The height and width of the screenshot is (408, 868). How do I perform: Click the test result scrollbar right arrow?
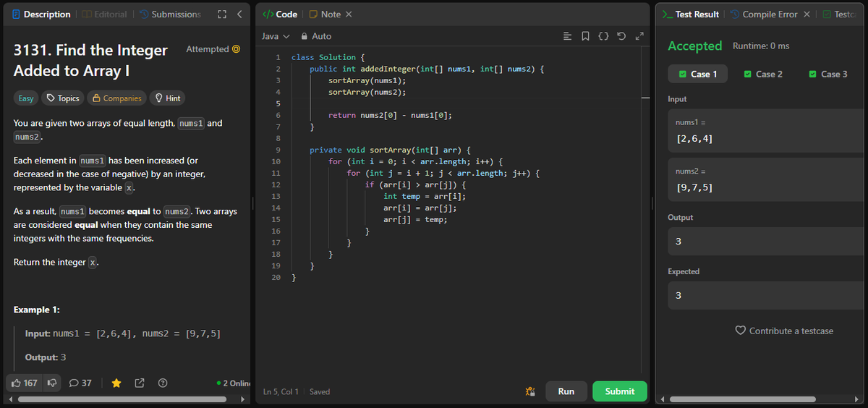[857, 399]
